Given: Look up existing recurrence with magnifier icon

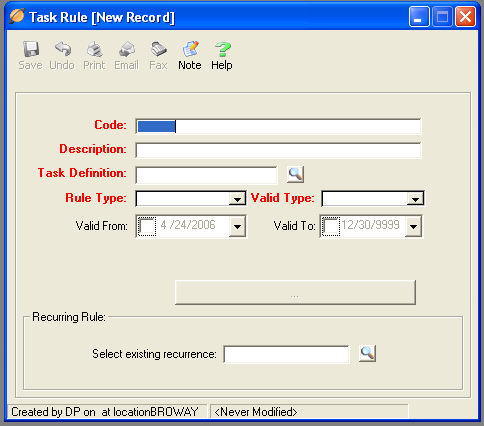Looking at the screenshot, I should (x=367, y=353).
